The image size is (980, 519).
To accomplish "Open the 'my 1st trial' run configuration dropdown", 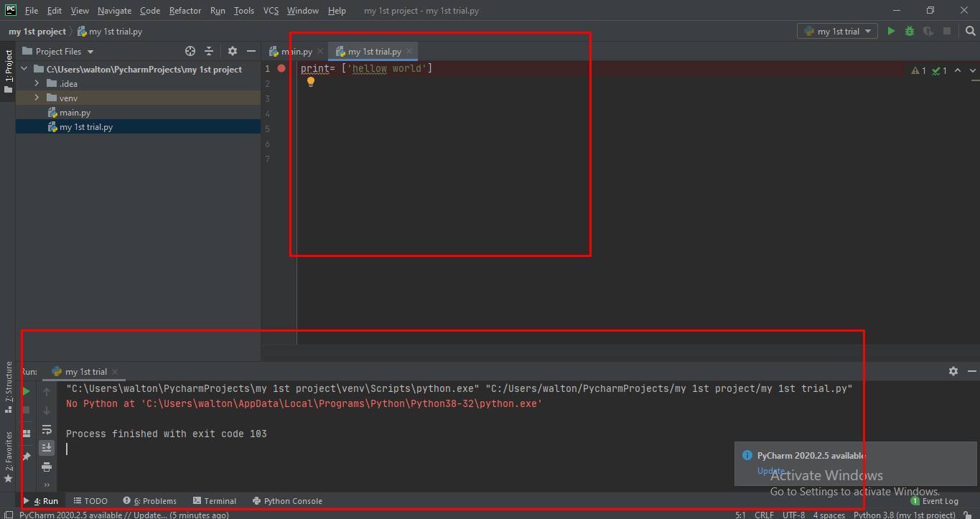I will [x=837, y=31].
